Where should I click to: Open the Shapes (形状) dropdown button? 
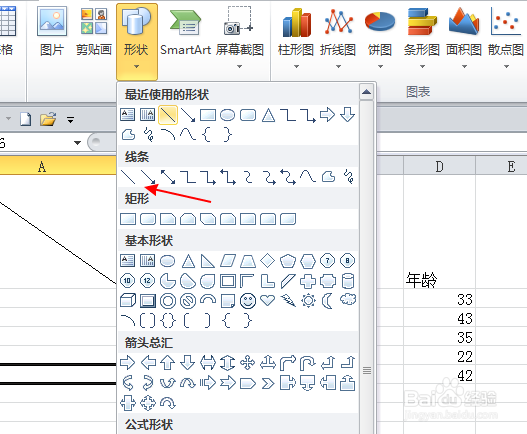click(136, 42)
